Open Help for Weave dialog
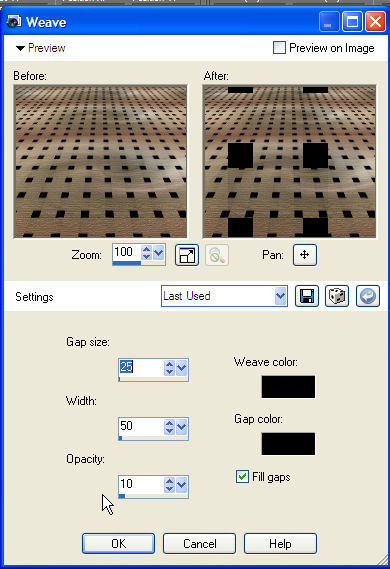This screenshot has width=390, height=569. [x=280, y=543]
